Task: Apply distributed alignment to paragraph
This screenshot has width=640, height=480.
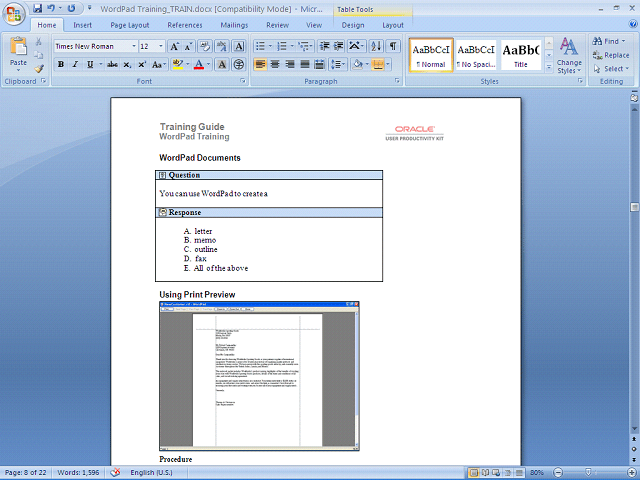Action: [320, 64]
